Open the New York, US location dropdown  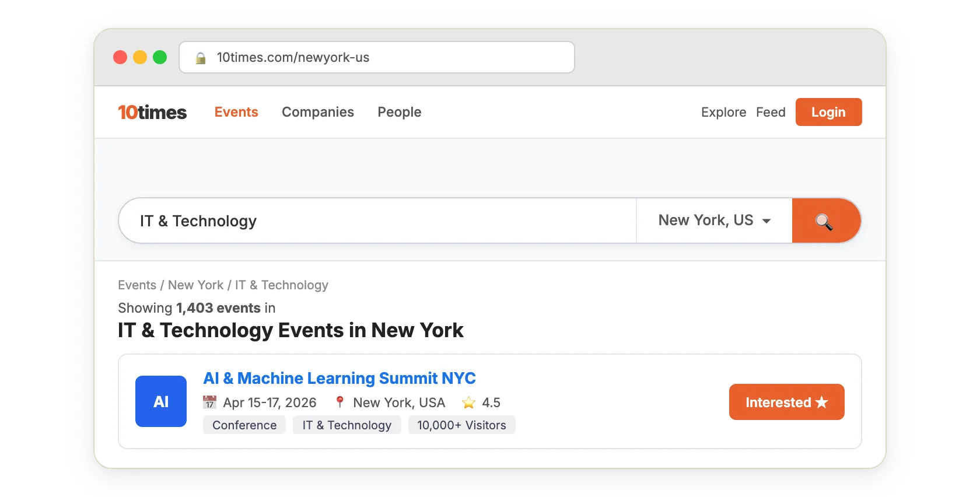pos(714,220)
